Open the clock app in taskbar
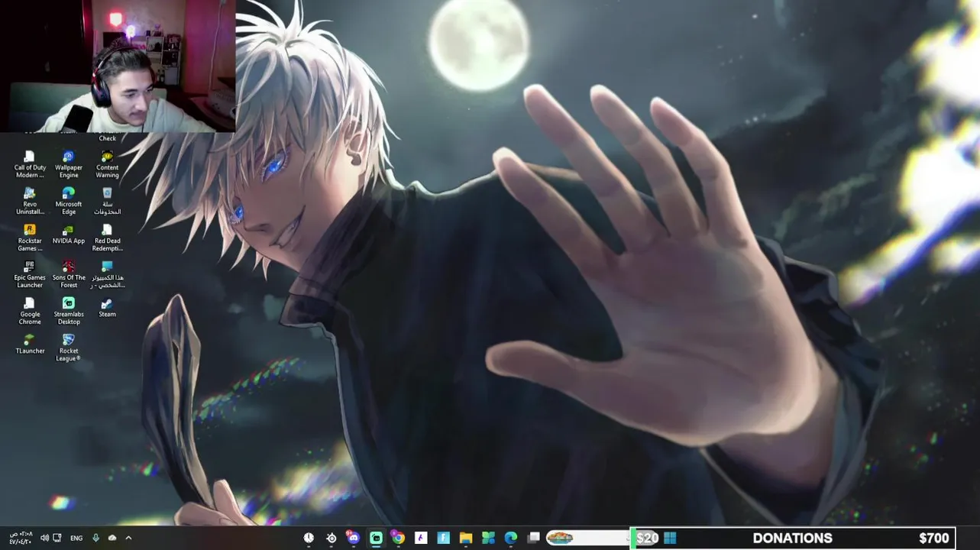The width and height of the screenshot is (980, 550). click(309, 538)
